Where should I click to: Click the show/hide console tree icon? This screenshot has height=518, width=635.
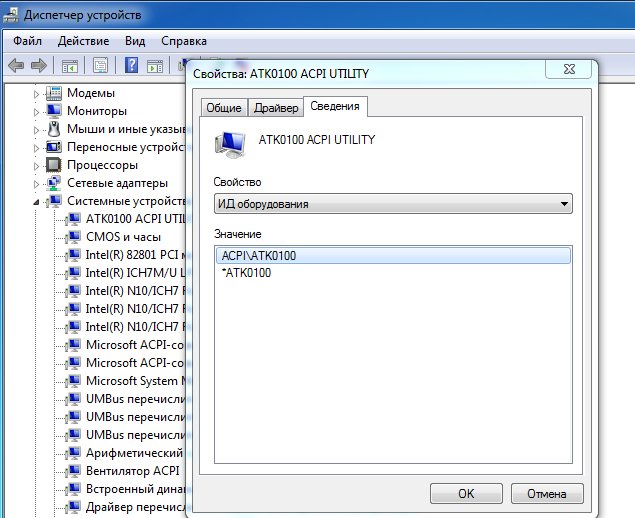point(70,66)
